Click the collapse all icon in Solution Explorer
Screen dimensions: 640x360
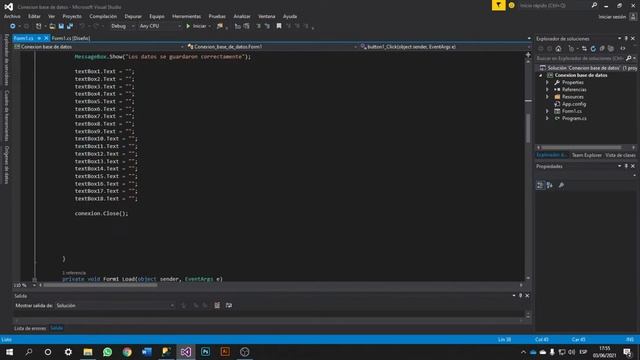[x=602, y=49]
